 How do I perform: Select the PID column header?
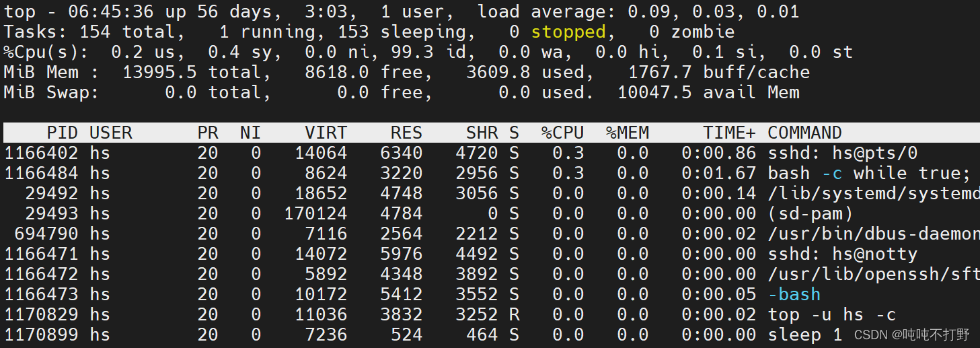[x=63, y=133]
